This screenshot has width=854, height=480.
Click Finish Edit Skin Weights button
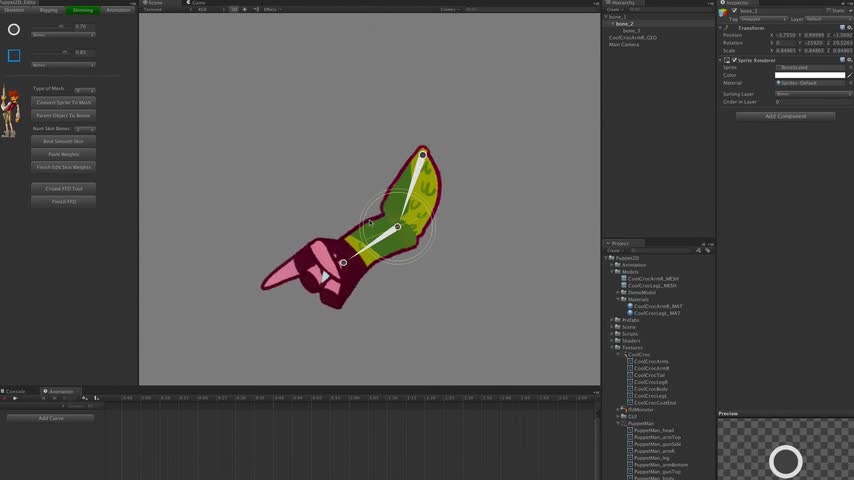(x=64, y=167)
